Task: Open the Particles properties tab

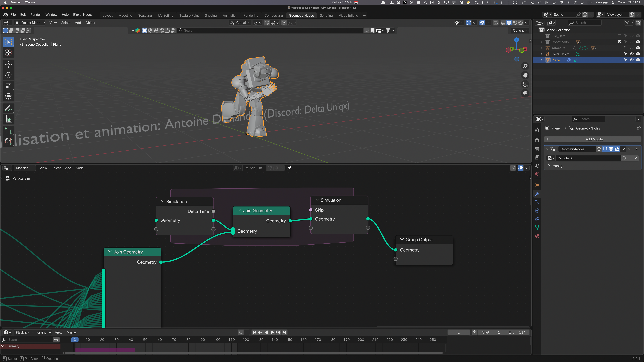Action: tap(537, 202)
